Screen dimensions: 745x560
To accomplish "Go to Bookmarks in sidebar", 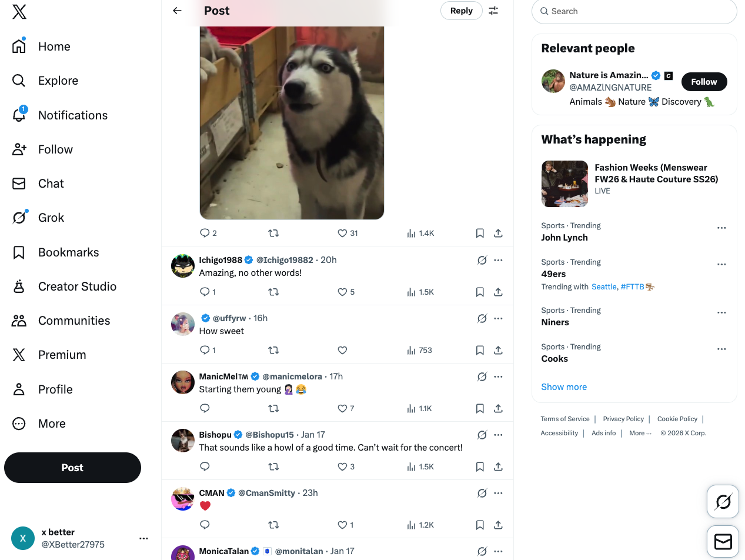I will point(68,252).
